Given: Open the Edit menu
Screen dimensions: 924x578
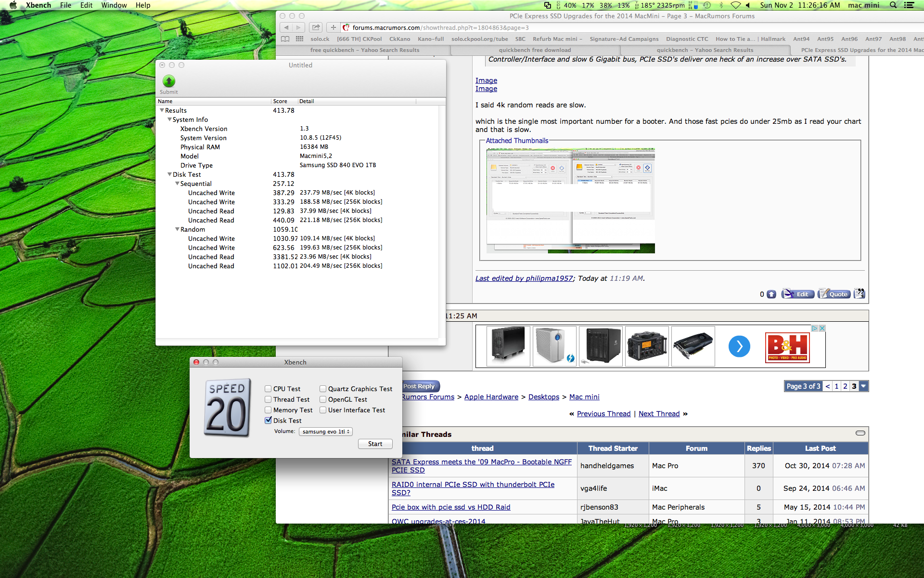Looking at the screenshot, I should click(x=87, y=5).
